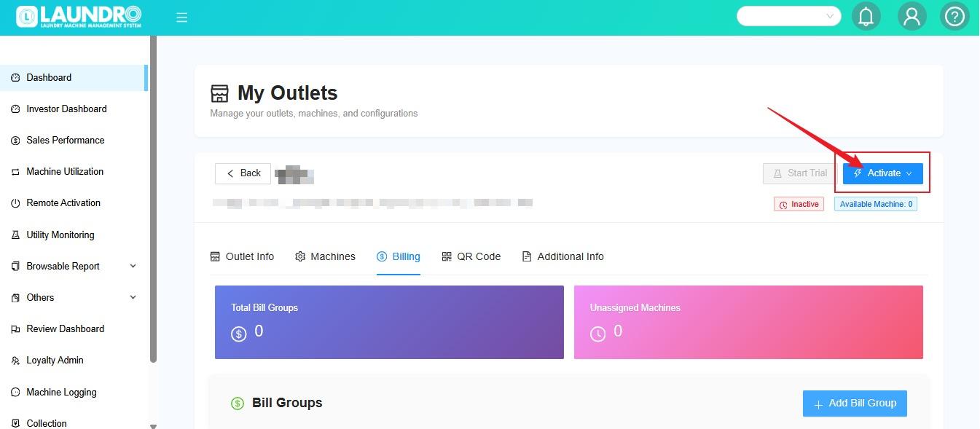Click the Bill Groups green dollar icon
The image size is (980, 429).
[x=238, y=404]
